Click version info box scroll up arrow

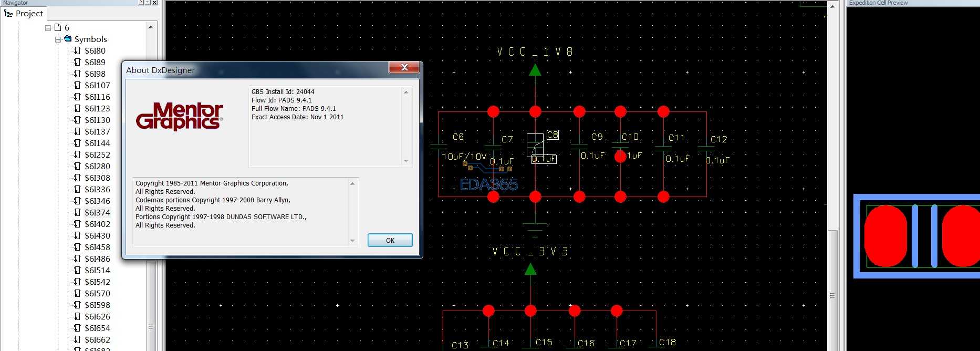[406, 92]
